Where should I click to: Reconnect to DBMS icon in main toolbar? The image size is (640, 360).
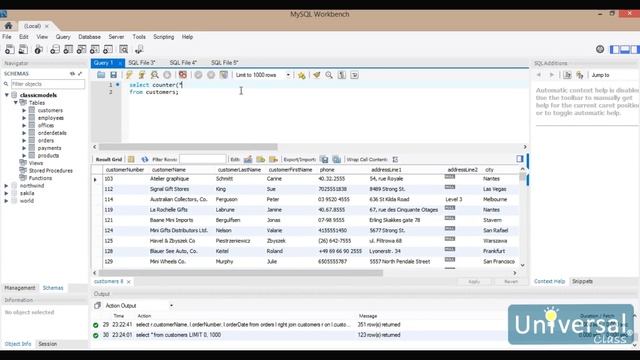coord(139,49)
